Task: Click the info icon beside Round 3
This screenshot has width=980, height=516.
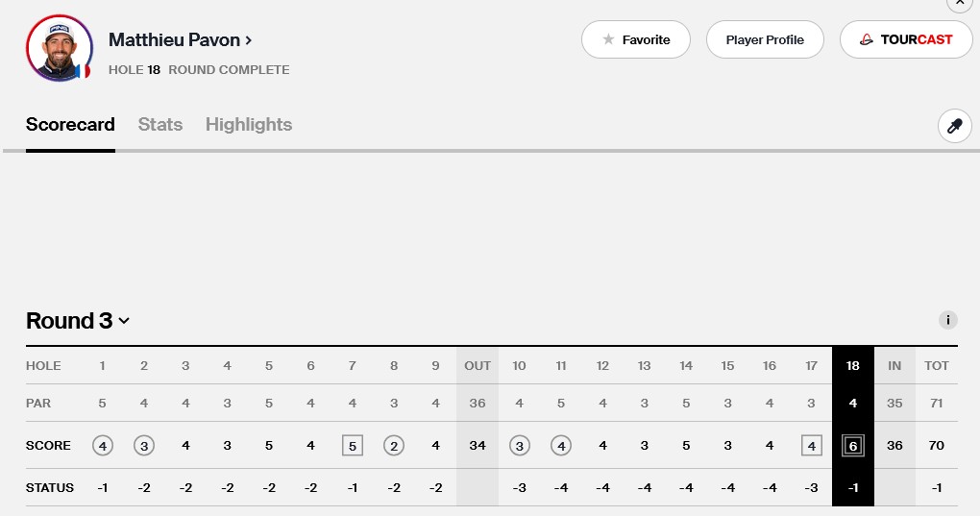Action: tap(947, 321)
